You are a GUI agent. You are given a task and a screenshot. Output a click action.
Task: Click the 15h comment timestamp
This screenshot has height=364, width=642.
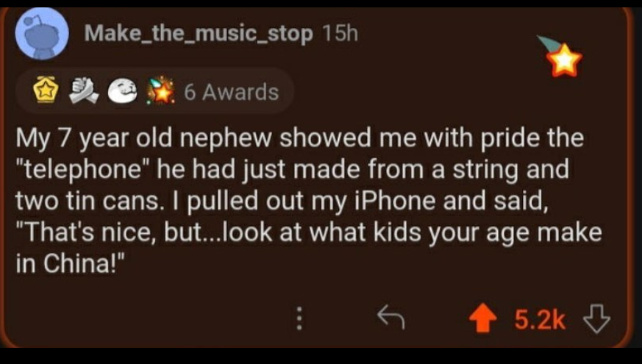coord(340,34)
